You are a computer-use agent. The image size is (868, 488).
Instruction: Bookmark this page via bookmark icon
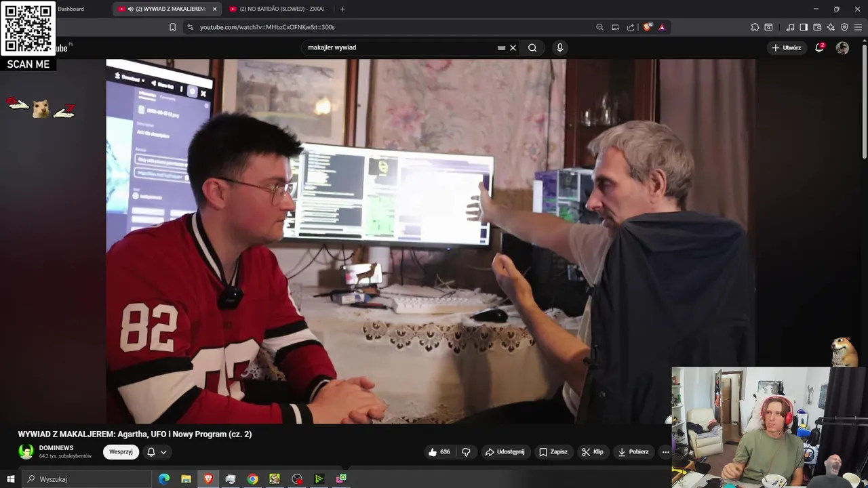(x=172, y=27)
